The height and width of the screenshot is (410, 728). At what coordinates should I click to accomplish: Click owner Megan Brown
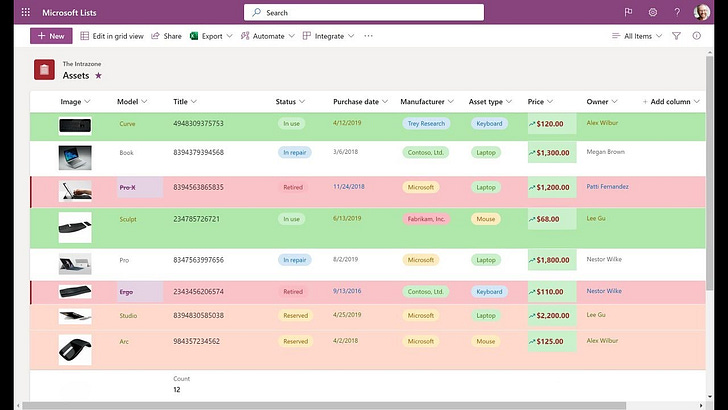(x=605, y=152)
